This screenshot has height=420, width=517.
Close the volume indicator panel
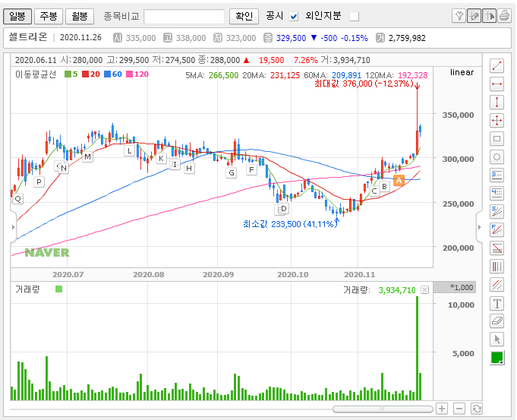[424, 290]
